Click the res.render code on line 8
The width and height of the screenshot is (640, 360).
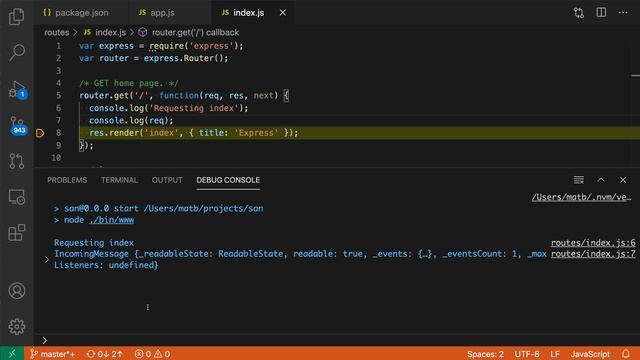coord(193,133)
